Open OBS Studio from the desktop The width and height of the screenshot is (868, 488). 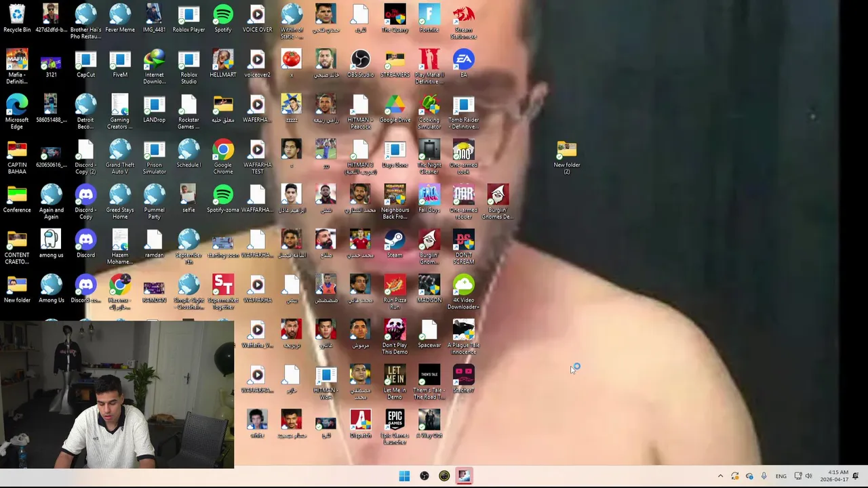pos(360,64)
